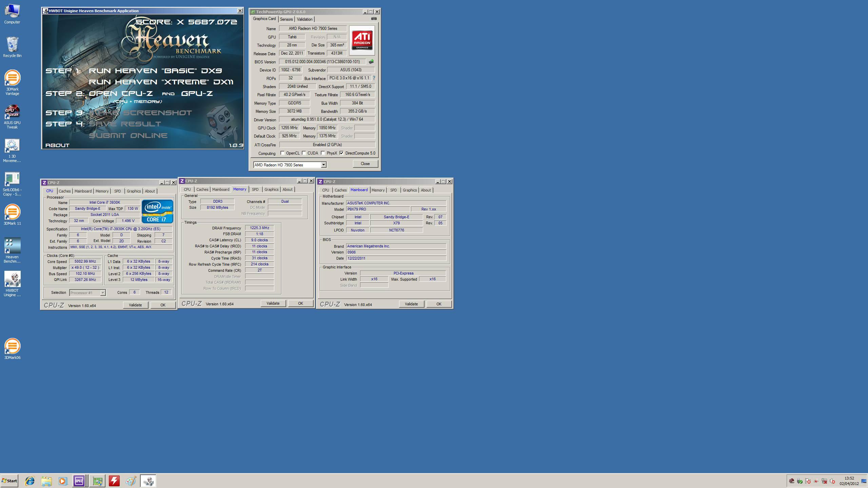This screenshot has height=488, width=868.
Task: Click Validate in the first CPU-Z window
Action: pyautogui.click(x=135, y=305)
